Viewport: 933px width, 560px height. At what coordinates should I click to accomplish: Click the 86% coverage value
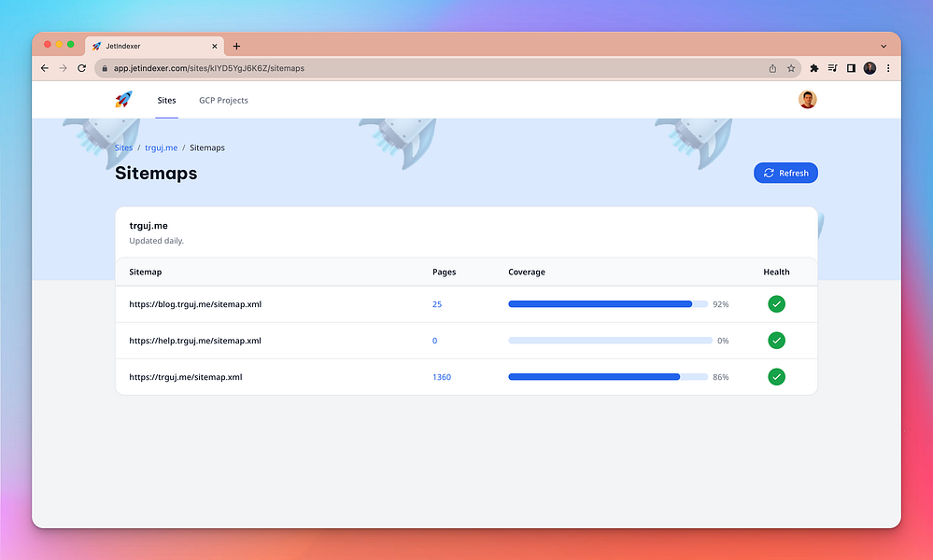coord(721,377)
